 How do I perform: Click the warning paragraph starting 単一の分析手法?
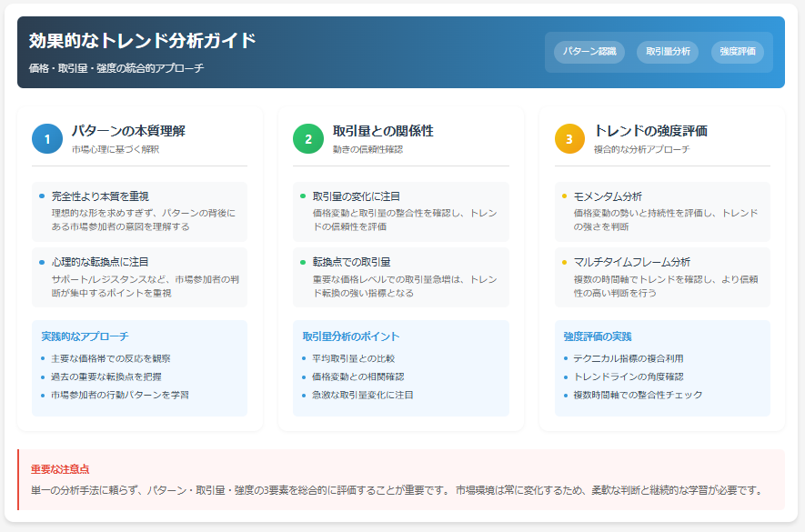click(397, 490)
